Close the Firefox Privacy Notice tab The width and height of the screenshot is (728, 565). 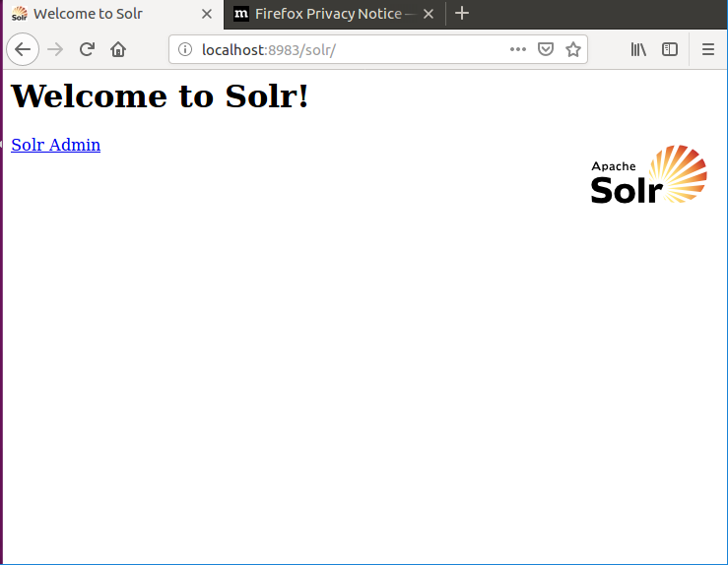pos(429,14)
